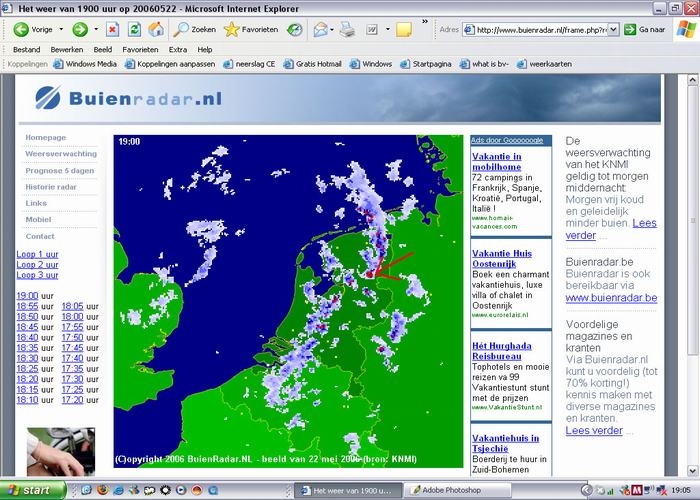The height and width of the screenshot is (500, 700).
Task: Open the Historie radar sidebar link
Action: coord(51,187)
